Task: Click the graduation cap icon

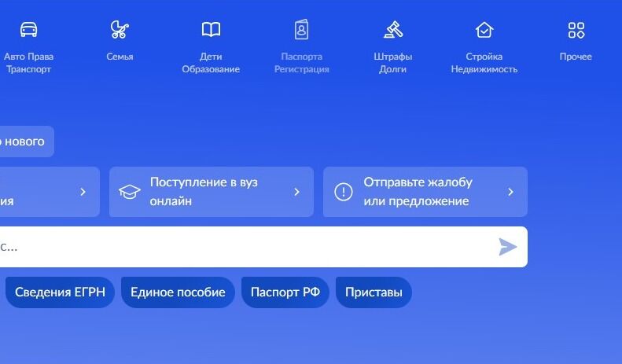Action: click(x=129, y=192)
